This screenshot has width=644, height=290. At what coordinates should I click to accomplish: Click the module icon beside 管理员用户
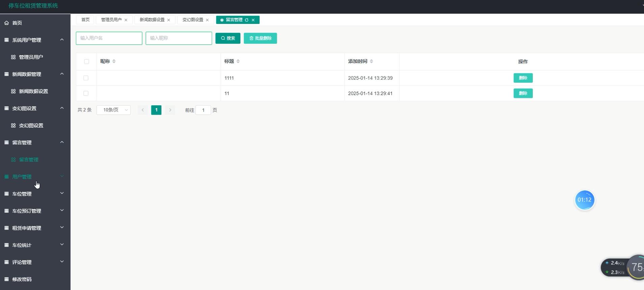click(x=13, y=57)
